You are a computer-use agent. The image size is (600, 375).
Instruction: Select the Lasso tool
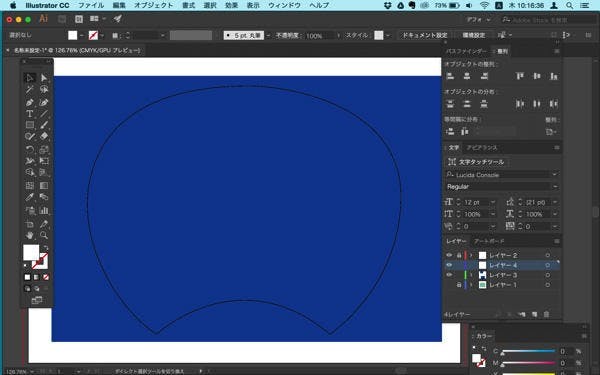(44, 90)
